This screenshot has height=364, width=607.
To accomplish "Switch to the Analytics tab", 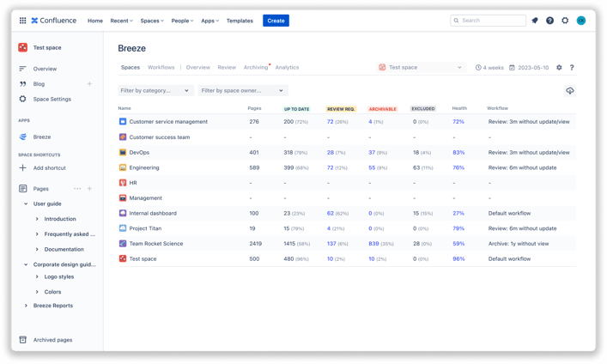I will (x=287, y=67).
